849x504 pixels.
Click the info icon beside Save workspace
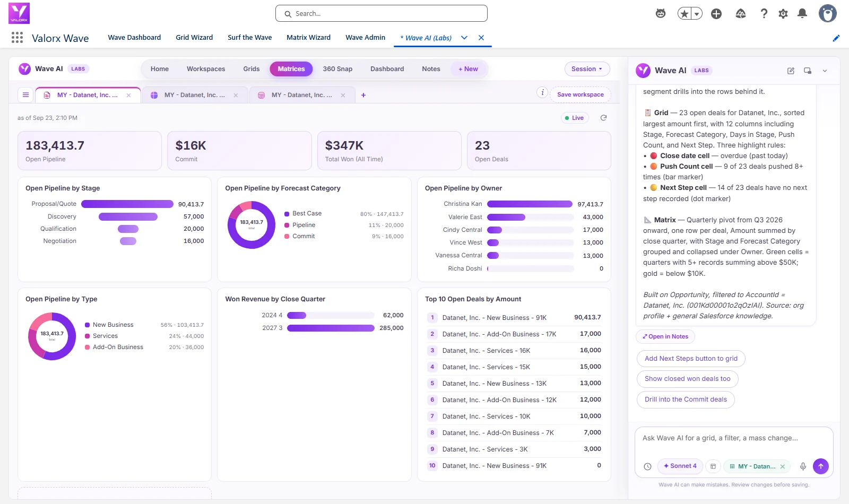(x=542, y=92)
